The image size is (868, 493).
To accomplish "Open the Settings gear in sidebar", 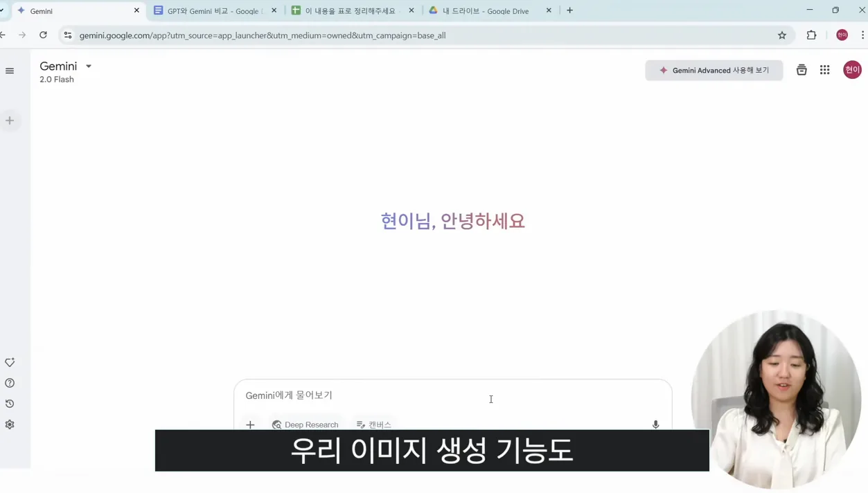I will pos(10,424).
